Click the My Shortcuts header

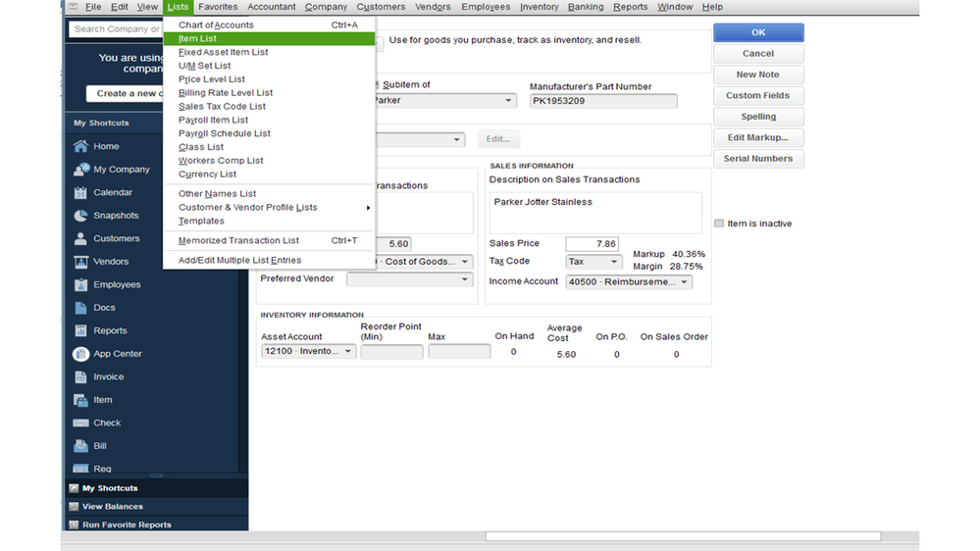[x=114, y=124]
